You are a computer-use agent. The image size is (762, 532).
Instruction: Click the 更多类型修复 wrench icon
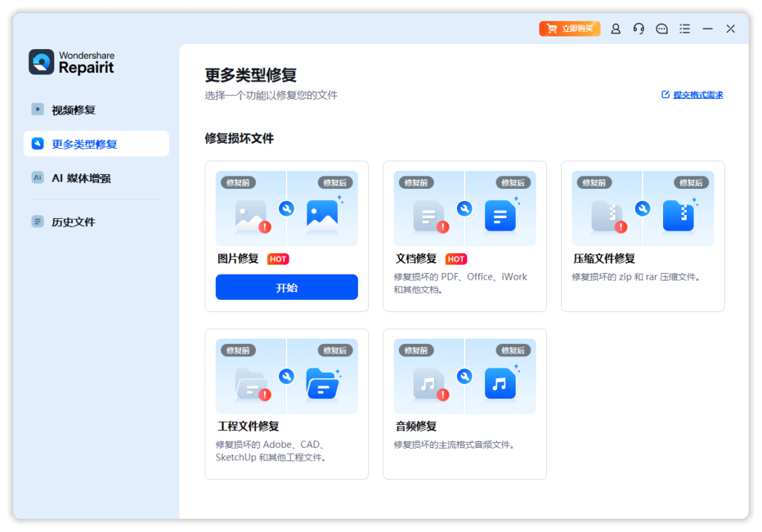point(37,144)
